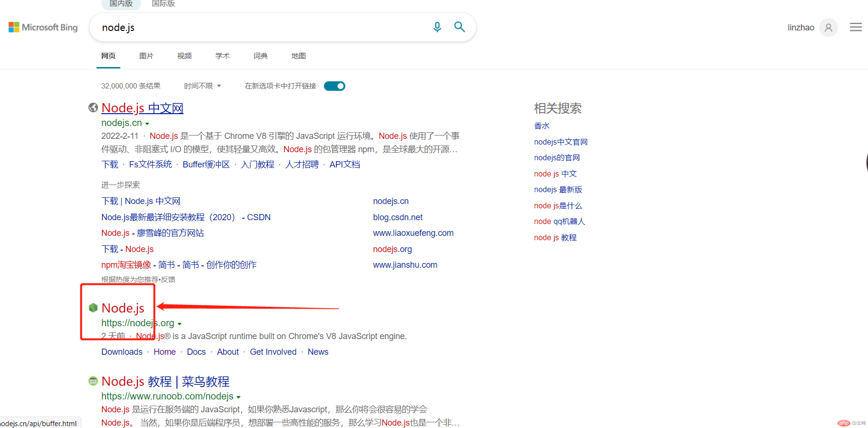Expand the 时间不限 time filter dropdown

tap(203, 86)
